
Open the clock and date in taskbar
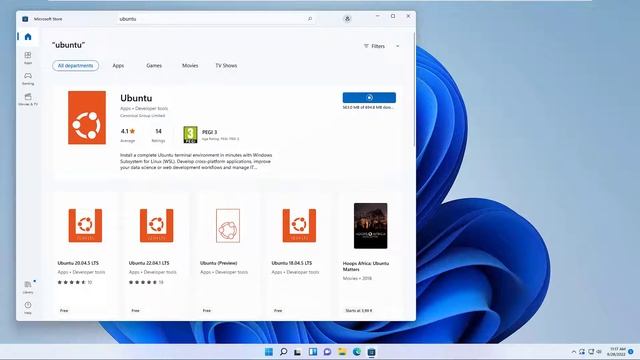(x=616, y=352)
